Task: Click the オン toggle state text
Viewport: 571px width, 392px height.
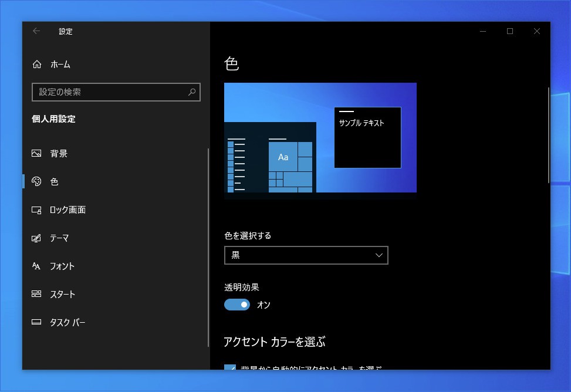Action: 263,305
